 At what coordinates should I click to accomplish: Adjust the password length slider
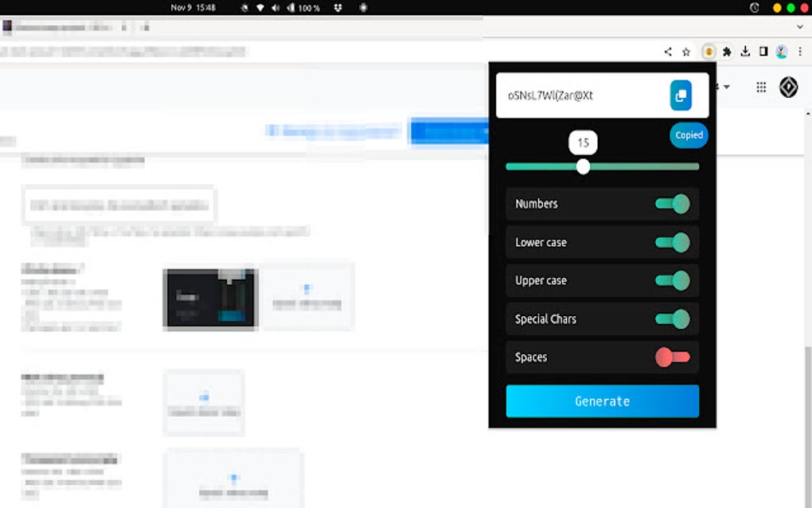coord(584,166)
